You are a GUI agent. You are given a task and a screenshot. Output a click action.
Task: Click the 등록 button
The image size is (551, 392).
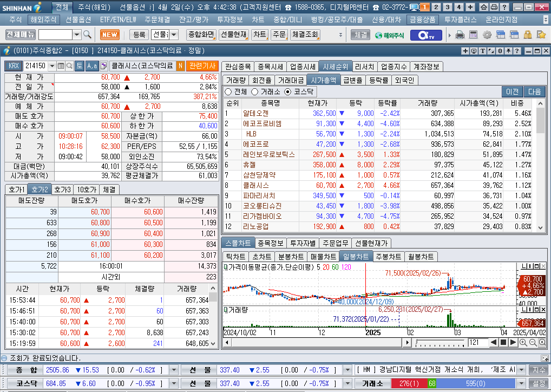[139, 35]
